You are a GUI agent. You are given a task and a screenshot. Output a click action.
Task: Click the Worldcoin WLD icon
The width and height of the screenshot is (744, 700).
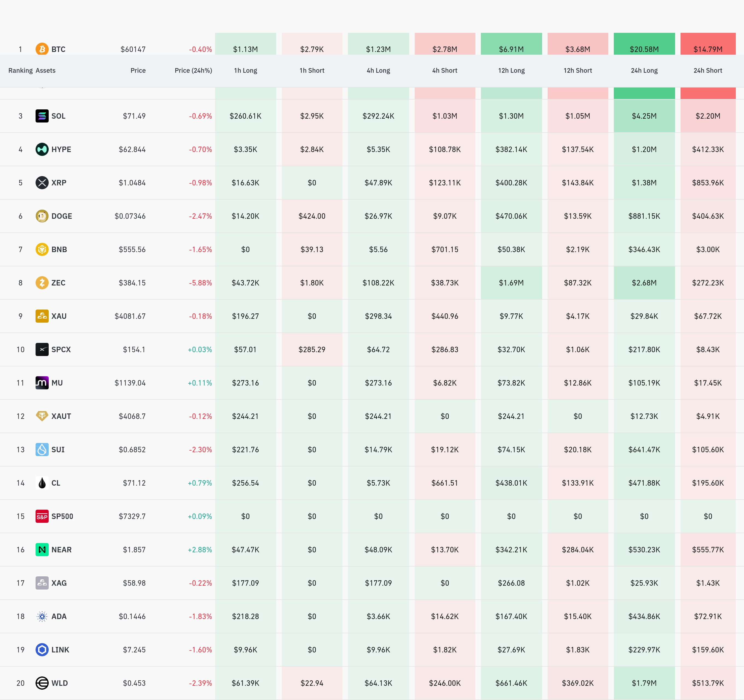42,683
